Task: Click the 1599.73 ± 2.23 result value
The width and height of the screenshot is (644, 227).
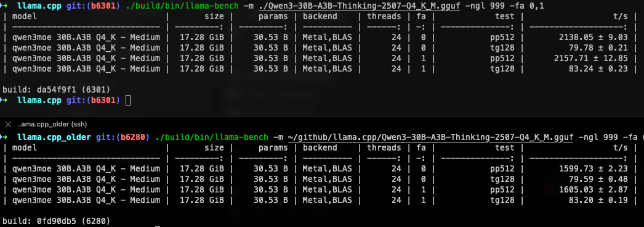Action: click(x=594, y=168)
